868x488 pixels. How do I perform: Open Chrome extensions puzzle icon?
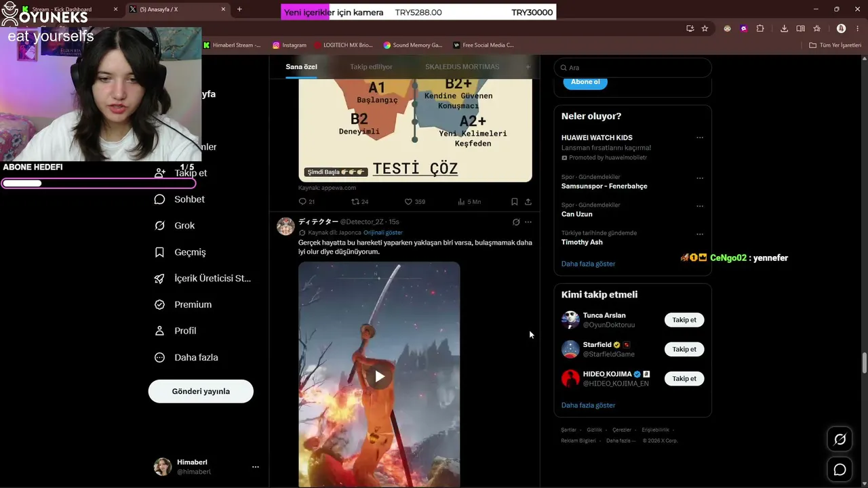759,28
